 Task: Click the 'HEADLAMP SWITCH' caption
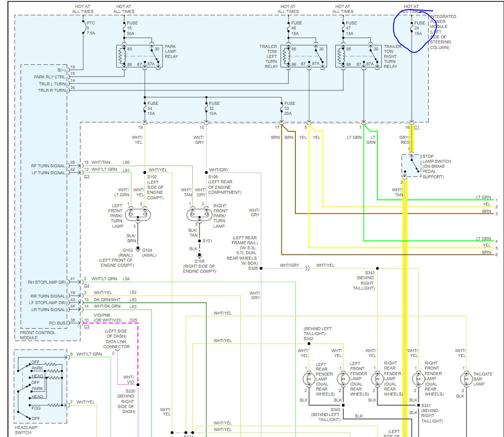[26, 430]
